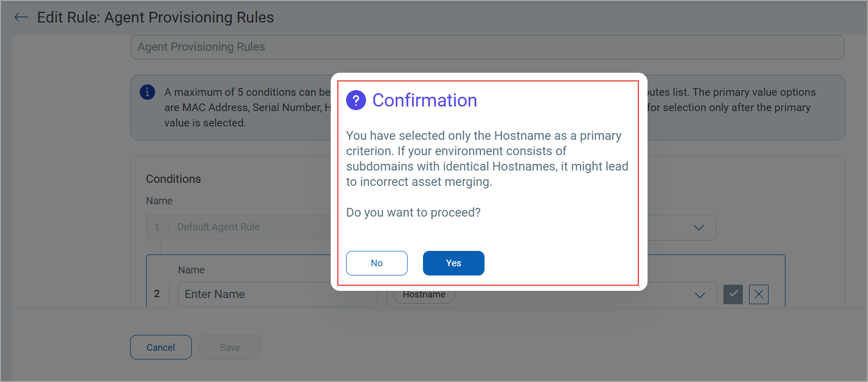Click the Confirmation dialog title text
868x382 pixels.
point(425,100)
